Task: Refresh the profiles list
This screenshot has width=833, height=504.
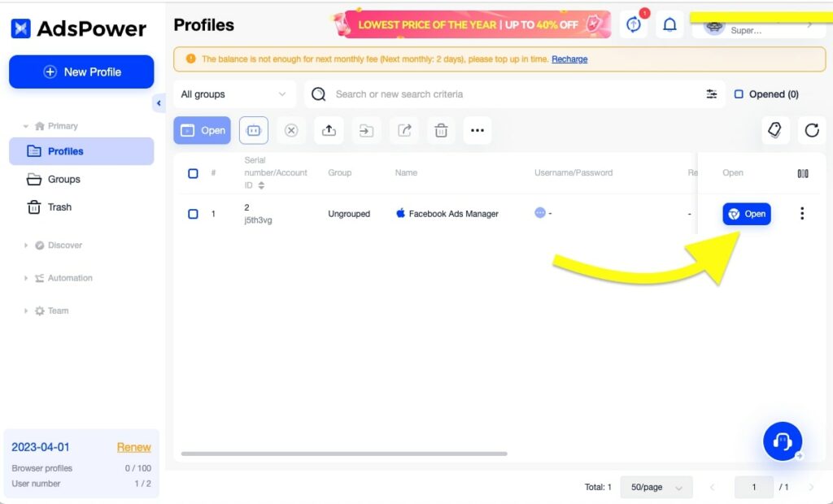Action: pos(811,130)
